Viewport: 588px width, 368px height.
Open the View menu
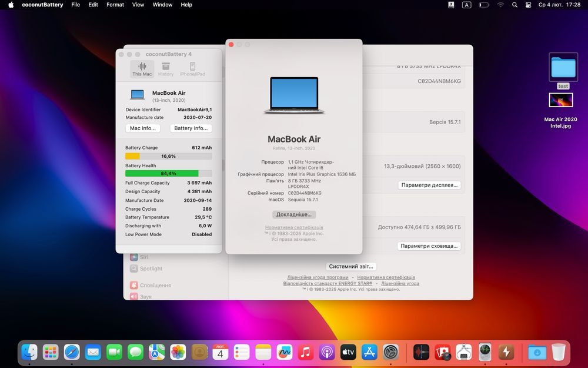tap(138, 5)
